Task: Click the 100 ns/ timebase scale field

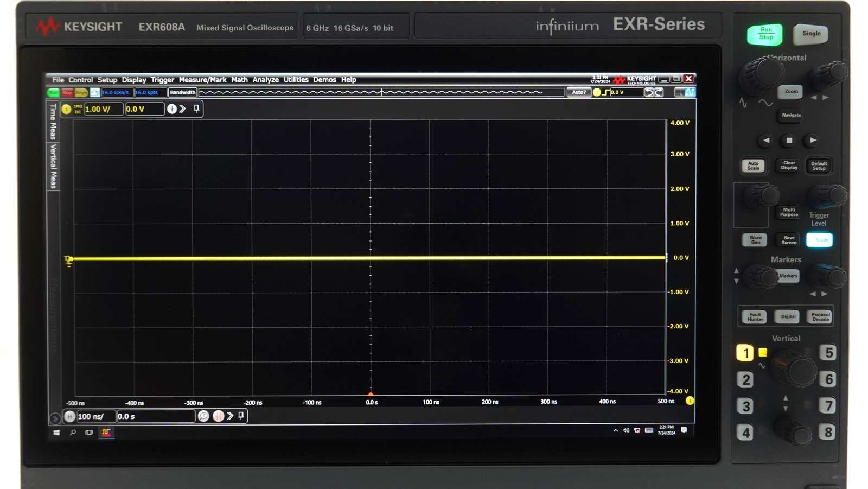Action: coord(96,416)
